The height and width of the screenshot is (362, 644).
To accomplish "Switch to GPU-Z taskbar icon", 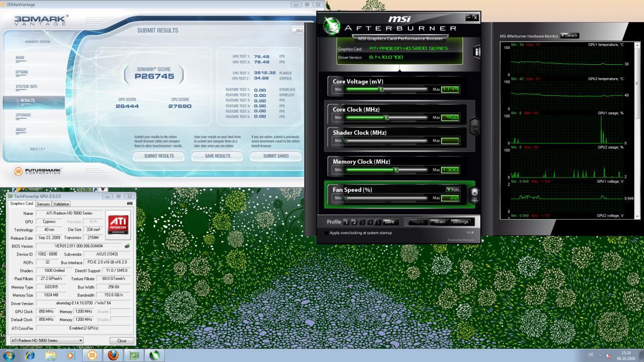I will [x=134, y=355].
